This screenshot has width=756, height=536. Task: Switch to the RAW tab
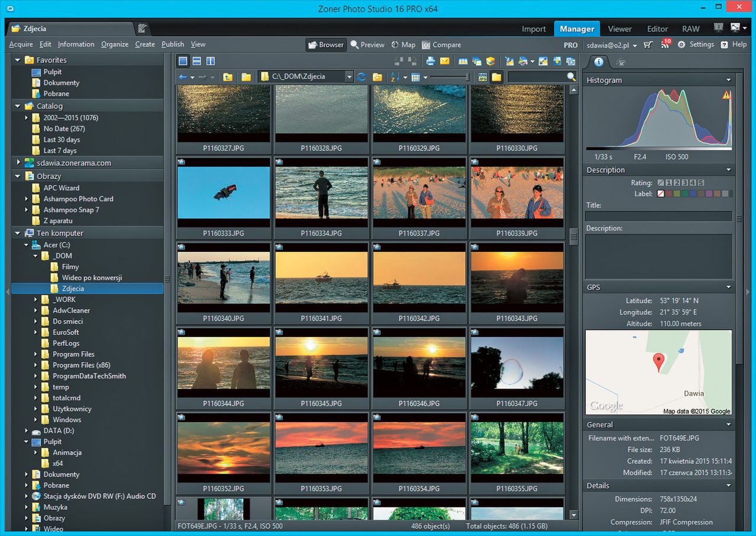pyautogui.click(x=691, y=29)
